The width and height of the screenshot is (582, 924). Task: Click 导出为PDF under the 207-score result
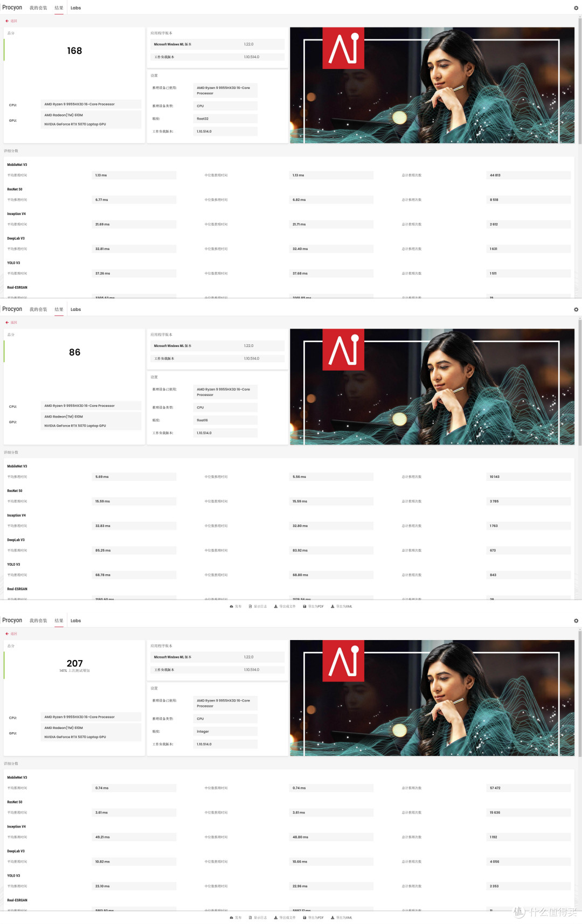(x=313, y=918)
